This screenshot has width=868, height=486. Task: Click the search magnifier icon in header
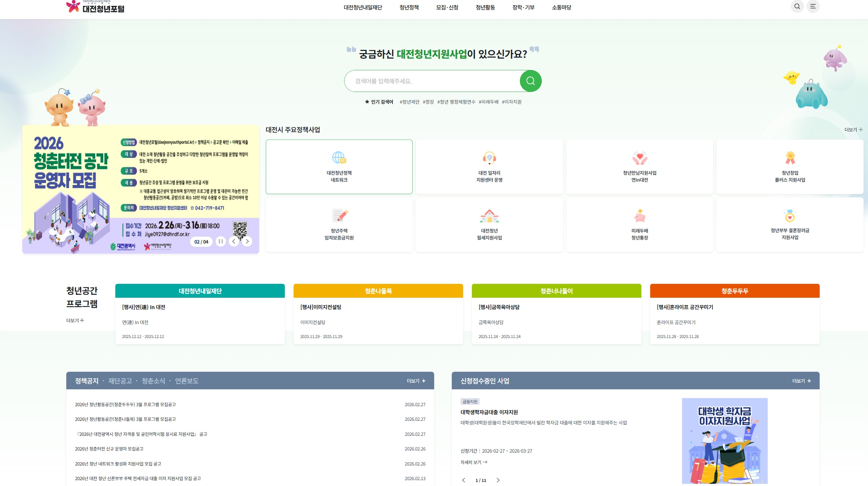coord(797,7)
